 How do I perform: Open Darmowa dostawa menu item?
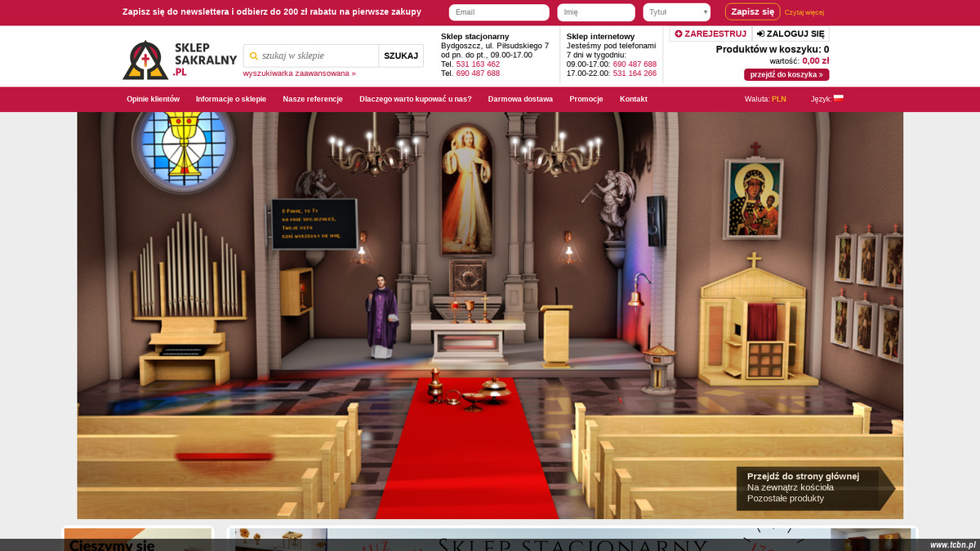click(520, 99)
